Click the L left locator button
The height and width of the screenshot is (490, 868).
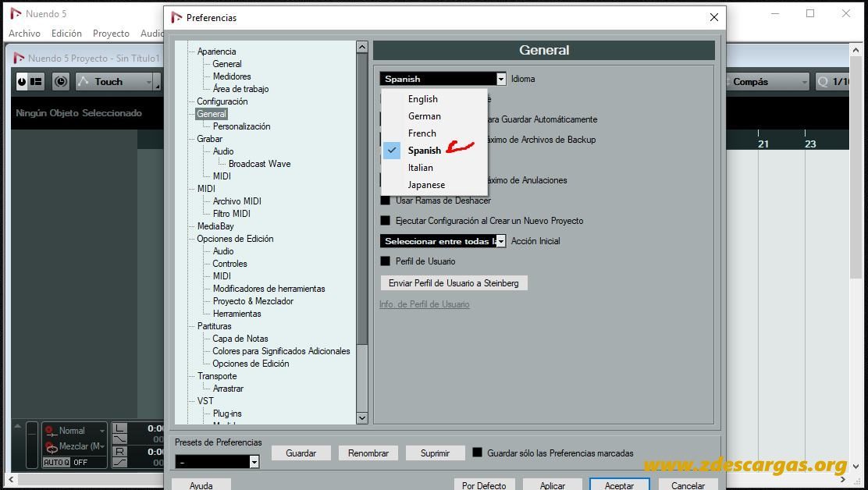pyautogui.click(x=120, y=428)
